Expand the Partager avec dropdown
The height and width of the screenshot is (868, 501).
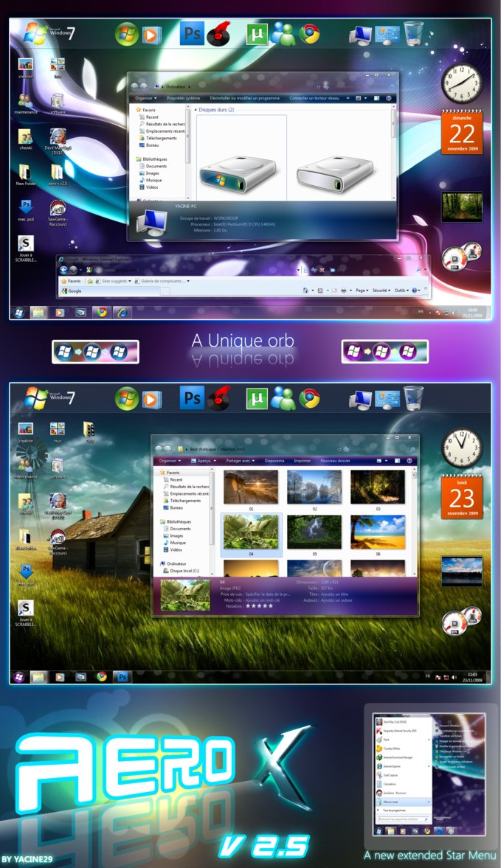[x=241, y=460]
